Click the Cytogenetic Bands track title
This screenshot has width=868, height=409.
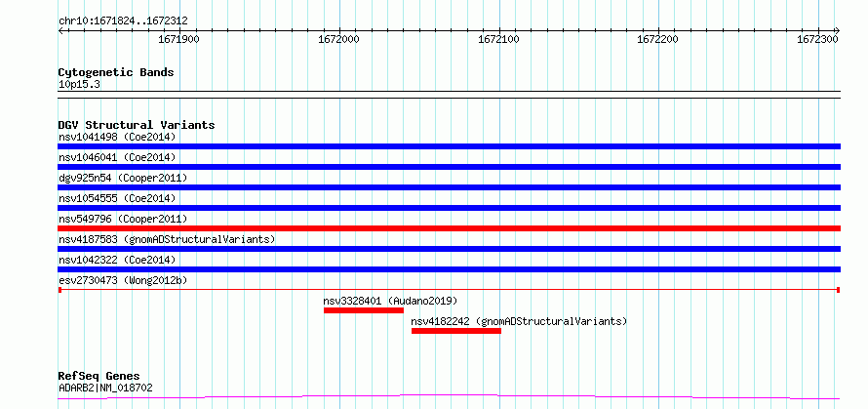(x=116, y=72)
